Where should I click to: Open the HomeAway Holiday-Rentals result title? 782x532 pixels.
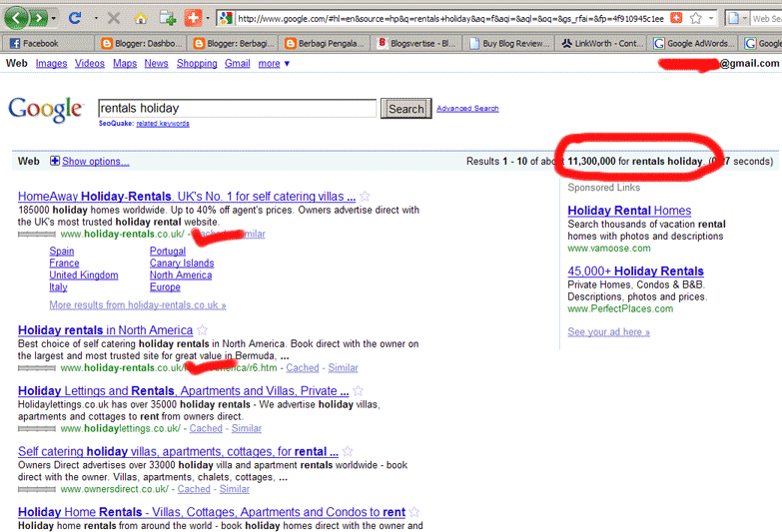click(187, 197)
